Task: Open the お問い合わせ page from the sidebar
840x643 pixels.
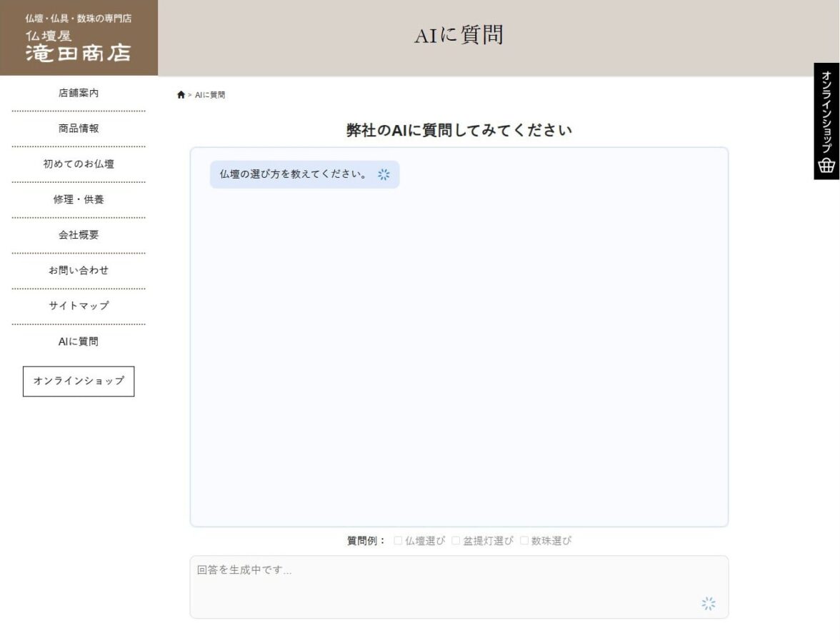Action: [77, 270]
